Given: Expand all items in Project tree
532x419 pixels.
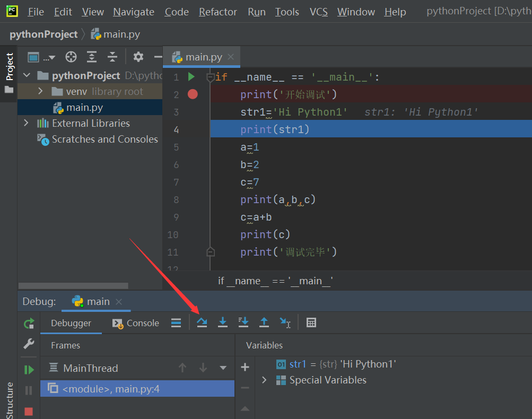Looking at the screenshot, I should (x=92, y=57).
